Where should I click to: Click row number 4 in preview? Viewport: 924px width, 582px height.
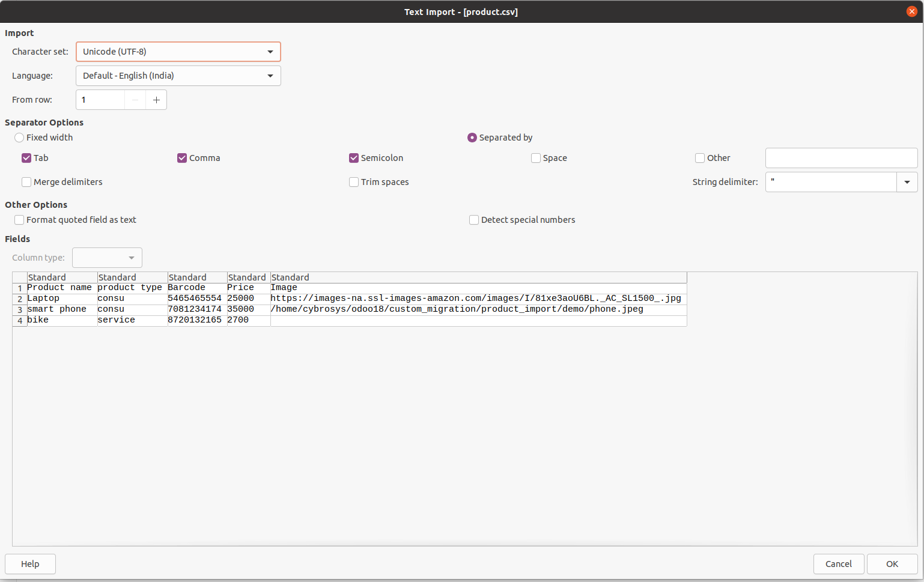(20, 321)
